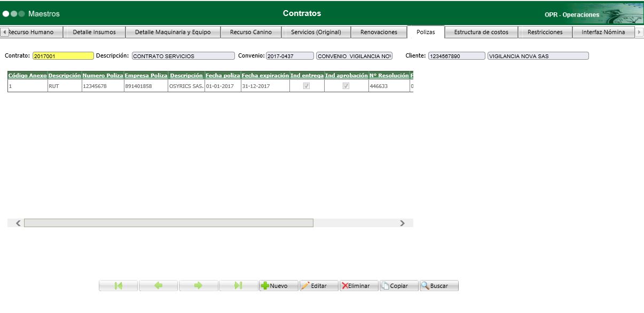Click the Contrato field with 2017001
This screenshot has width=644, height=313.
tap(63, 56)
